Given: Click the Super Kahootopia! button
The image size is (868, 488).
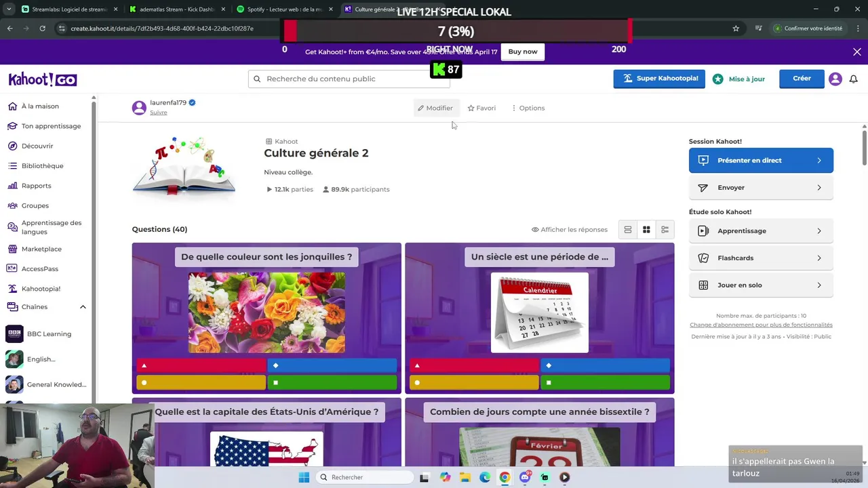Looking at the screenshot, I should 659,79.
